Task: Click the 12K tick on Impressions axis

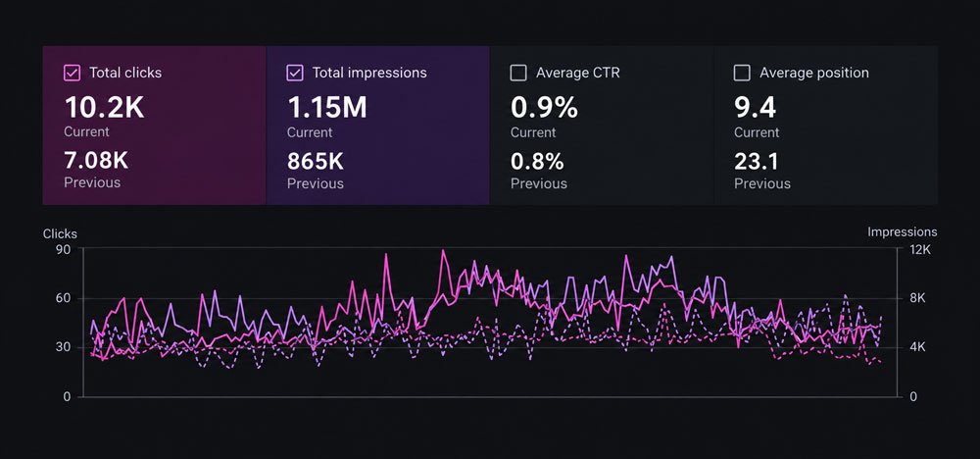Action: 919,249
